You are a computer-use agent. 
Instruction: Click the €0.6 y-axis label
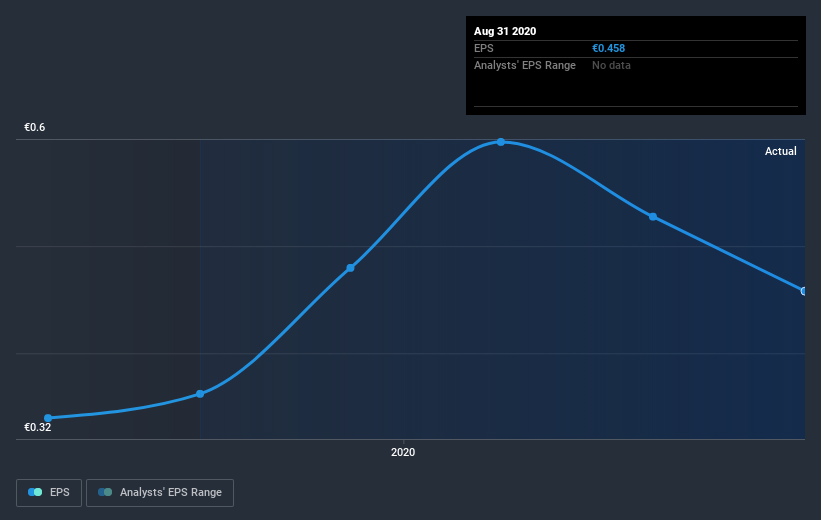click(35, 127)
